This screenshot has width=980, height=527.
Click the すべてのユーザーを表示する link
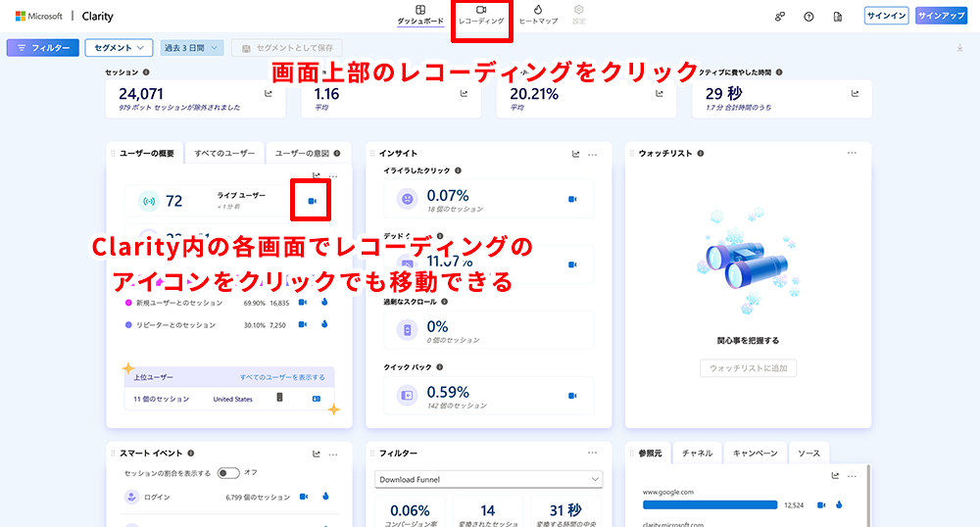(x=282, y=377)
